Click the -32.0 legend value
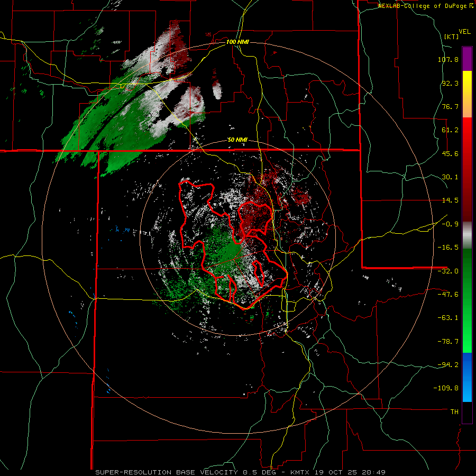 coord(448,271)
